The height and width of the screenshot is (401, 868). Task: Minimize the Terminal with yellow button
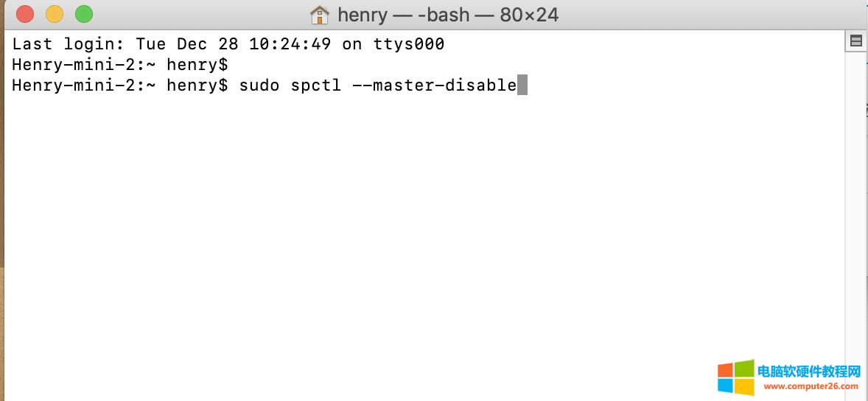click(x=55, y=14)
